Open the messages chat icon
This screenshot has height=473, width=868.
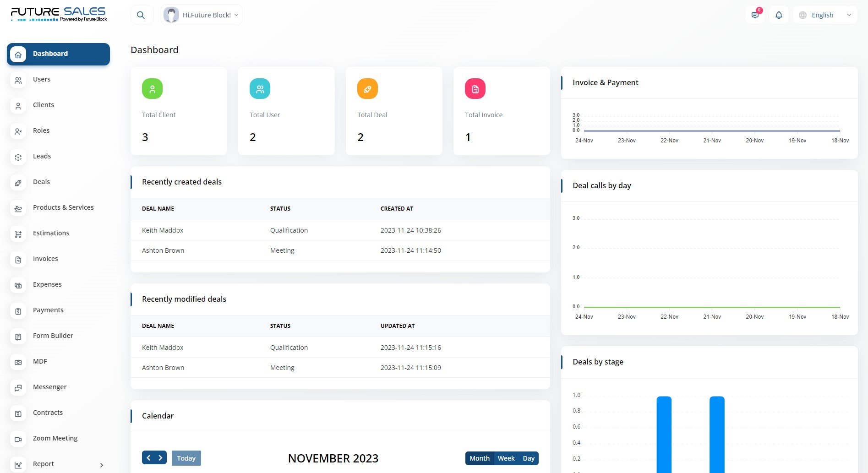point(755,15)
